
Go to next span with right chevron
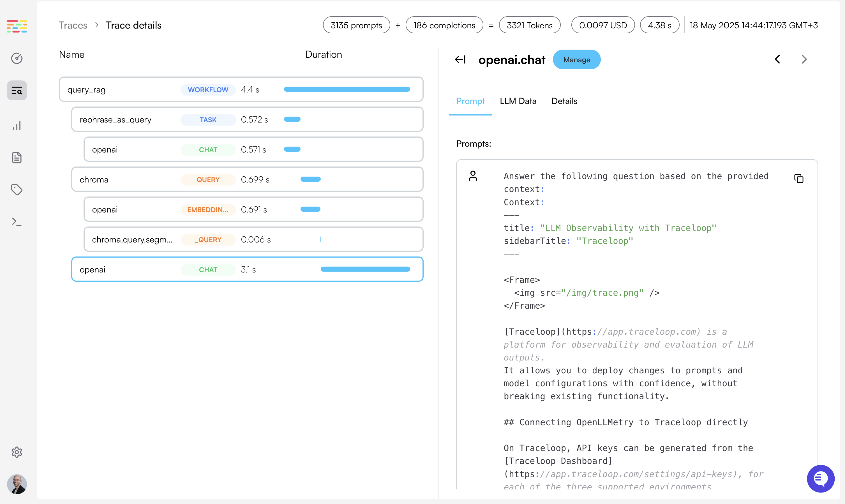click(x=804, y=59)
